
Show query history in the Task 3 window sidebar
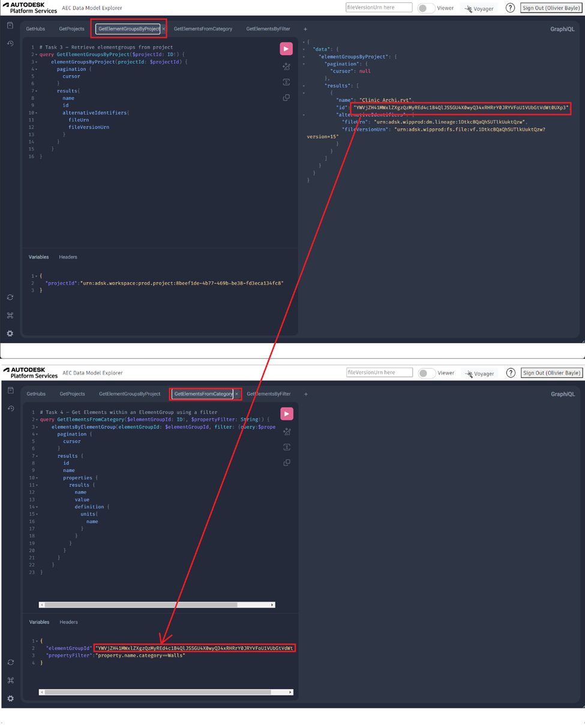pos(10,43)
